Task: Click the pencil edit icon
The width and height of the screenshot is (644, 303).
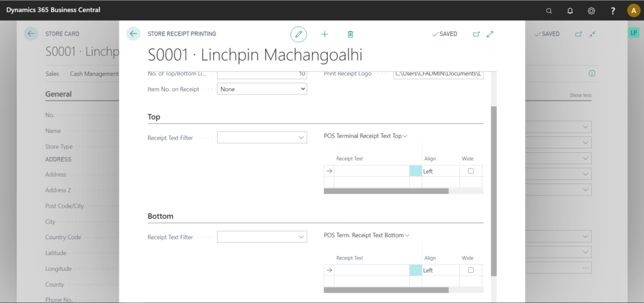Action: [x=299, y=34]
